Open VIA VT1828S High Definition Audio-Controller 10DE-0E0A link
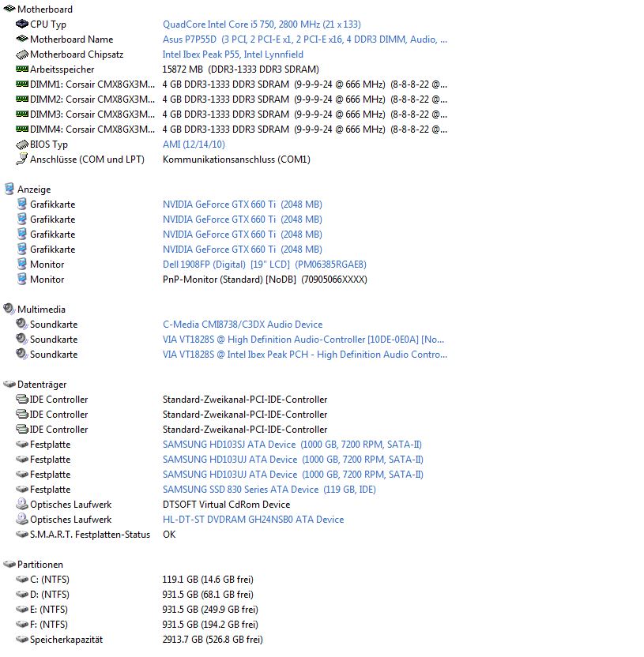Viewport: 644px width, 657px height. 303,340
